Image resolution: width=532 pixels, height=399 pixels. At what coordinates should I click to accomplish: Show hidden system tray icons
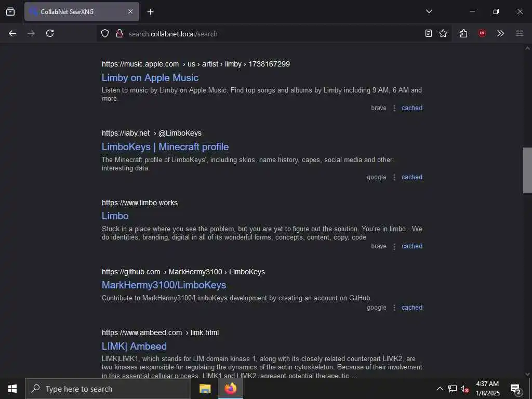(440, 389)
